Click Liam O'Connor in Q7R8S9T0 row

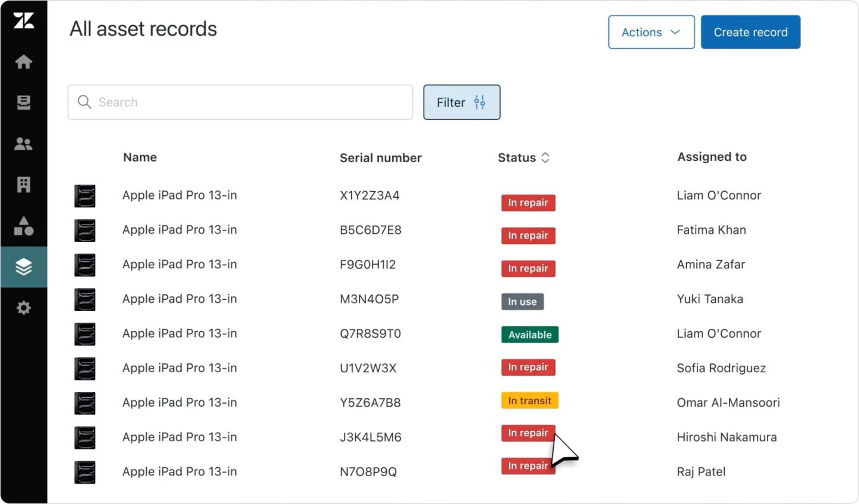pos(719,334)
